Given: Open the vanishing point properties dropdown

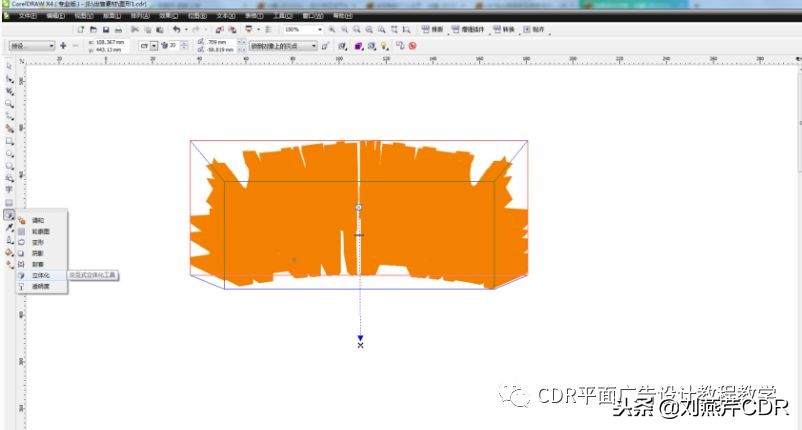Looking at the screenshot, I should (283, 46).
